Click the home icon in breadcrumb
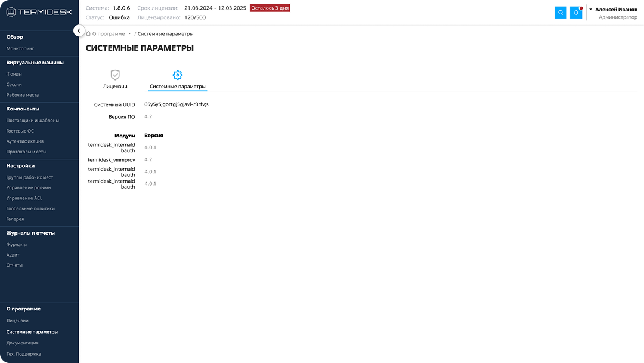The height and width of the screenshot is (363, 644). (88, 34)
